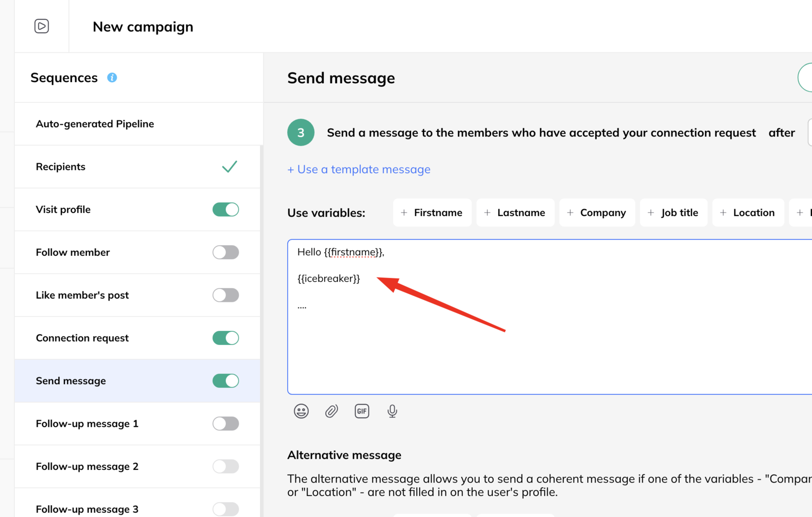Viewport: 812px width, 517px height.
Task: Enable the Follow member toggle
Action: (226, 252)
